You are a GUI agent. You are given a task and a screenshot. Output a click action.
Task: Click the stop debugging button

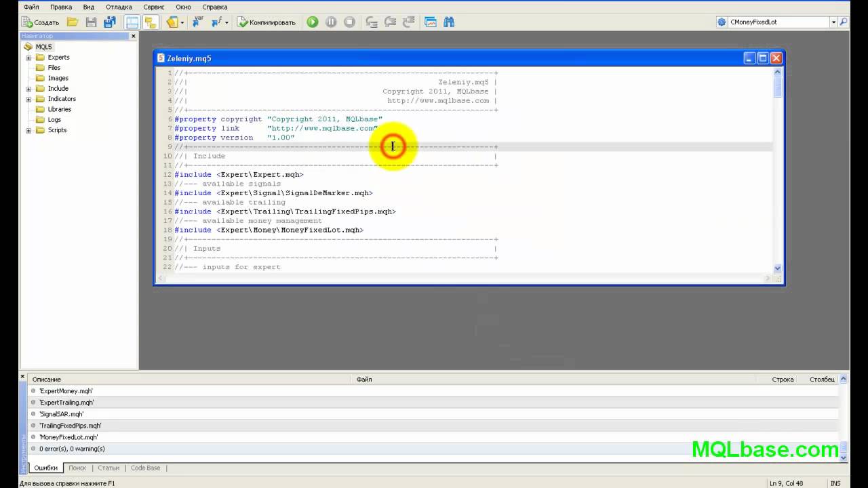(x=349, y=22)
